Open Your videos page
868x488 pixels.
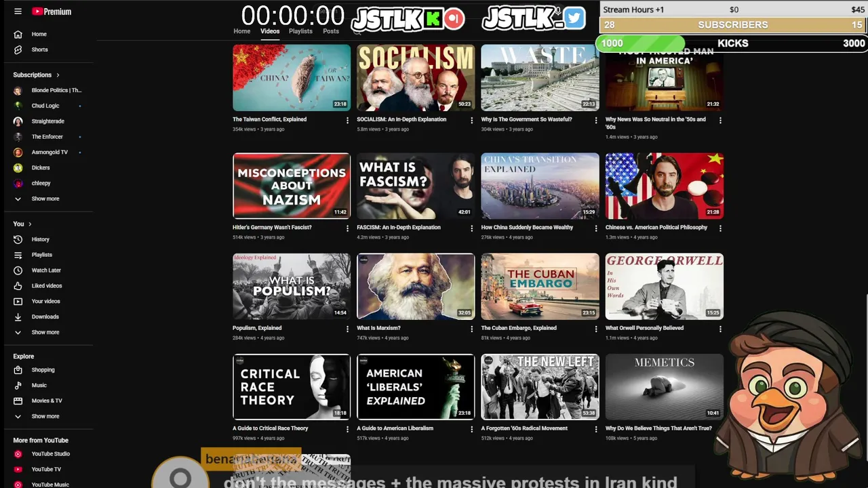click(x=47, y=301)
